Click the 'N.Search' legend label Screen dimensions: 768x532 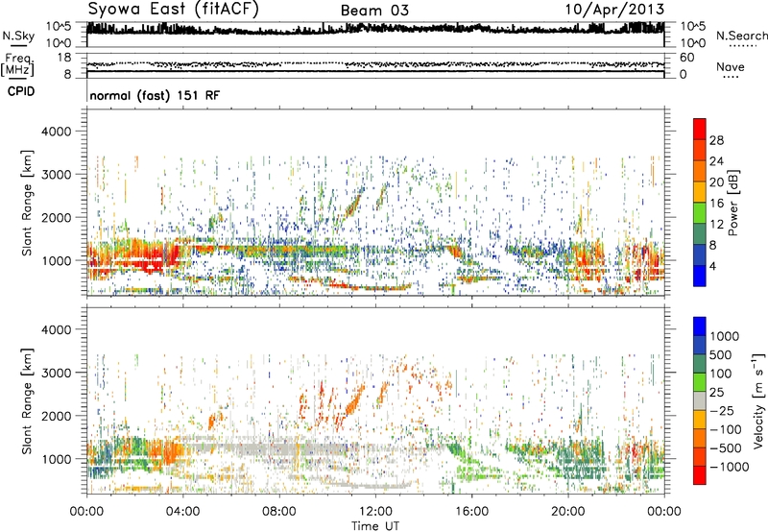click(741, 36)
